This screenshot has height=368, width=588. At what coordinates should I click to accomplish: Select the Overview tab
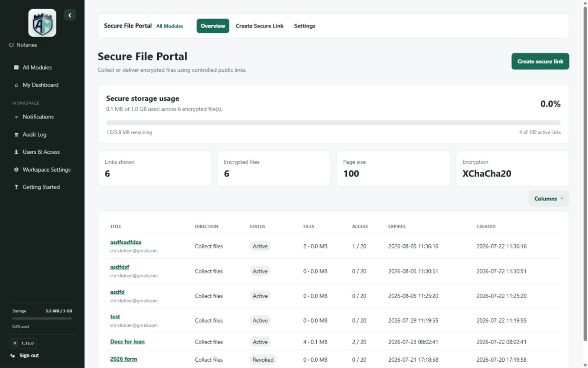click(213, 26)
